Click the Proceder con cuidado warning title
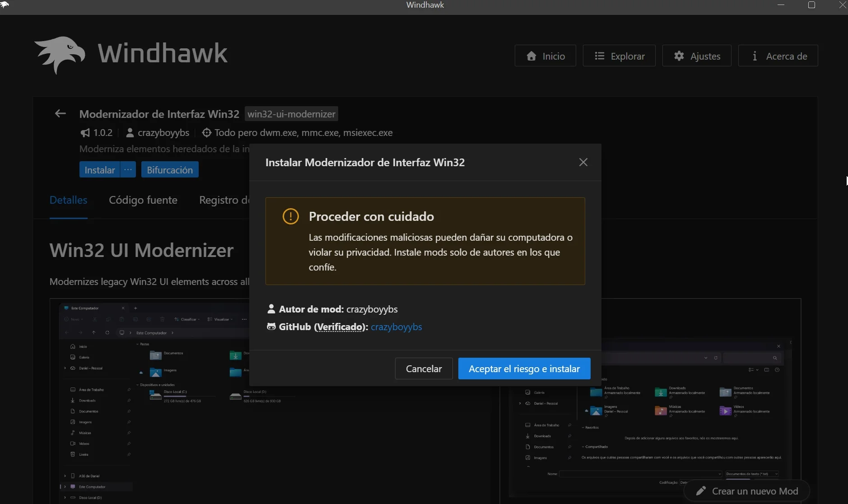 pos(371,216)
